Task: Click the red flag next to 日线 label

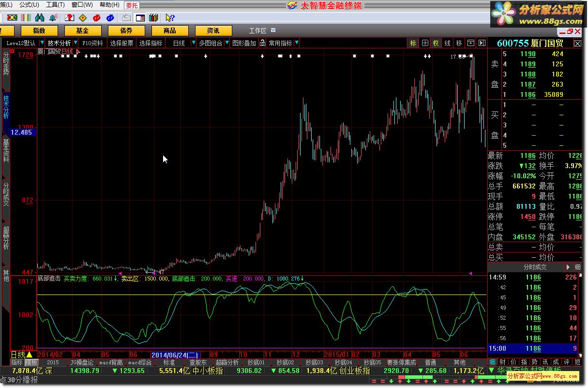Action: (x=78, y=50)
